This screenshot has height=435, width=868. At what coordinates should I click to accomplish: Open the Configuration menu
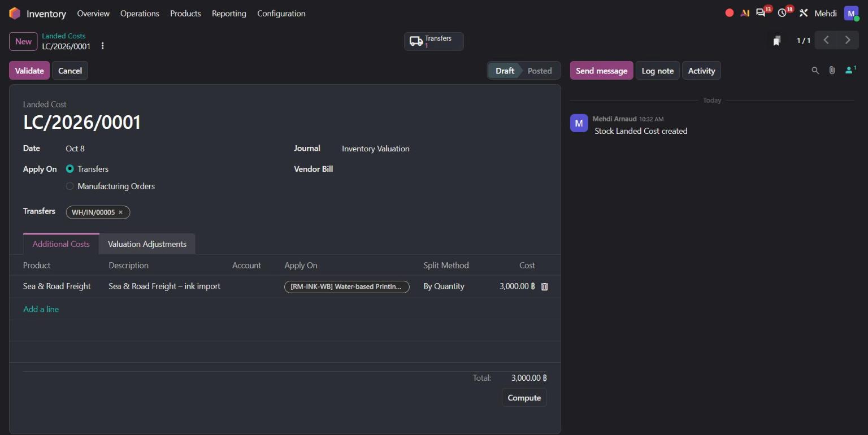click(x=281, y=14)
